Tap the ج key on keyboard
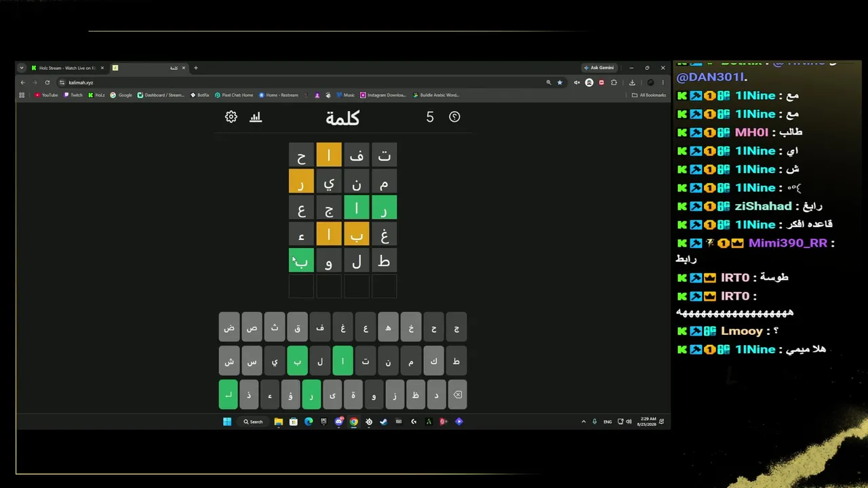Screen dimensions: 868x488 coord(456,327)
